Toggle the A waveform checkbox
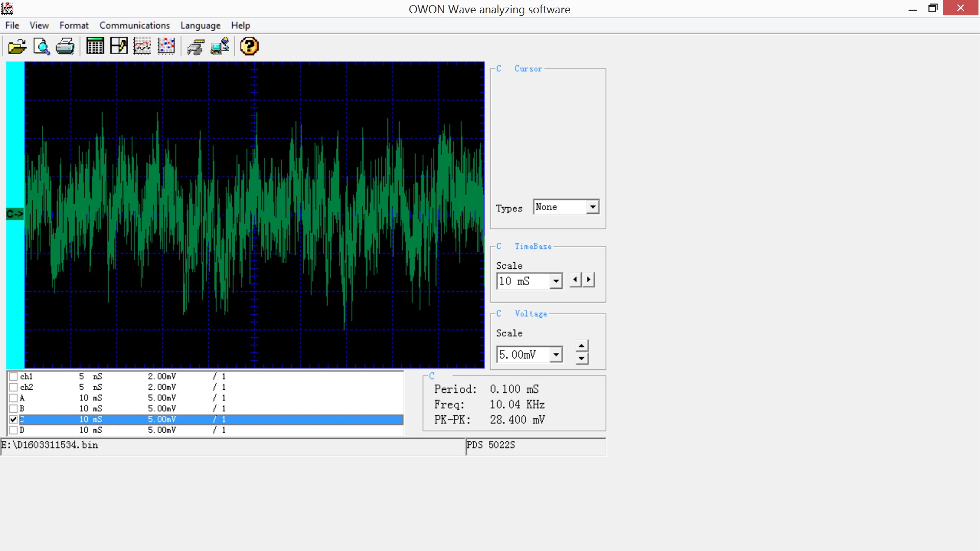The height and width of the screenshot is (551, 980). 14,398
